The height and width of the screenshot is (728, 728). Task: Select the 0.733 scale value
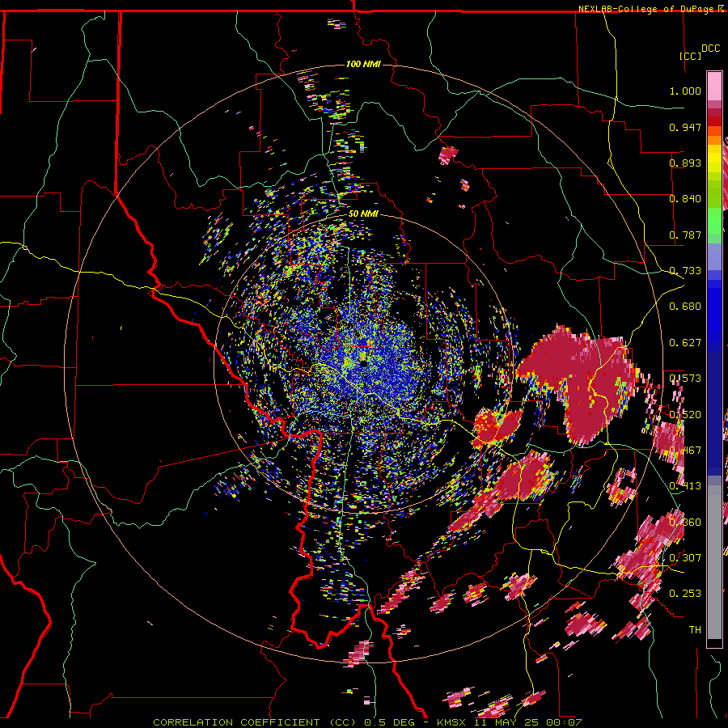[x=685, y=271]
